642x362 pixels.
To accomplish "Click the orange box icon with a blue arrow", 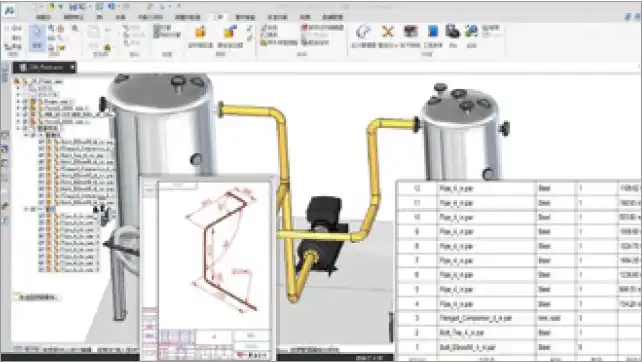I will [x=230, y=32].
